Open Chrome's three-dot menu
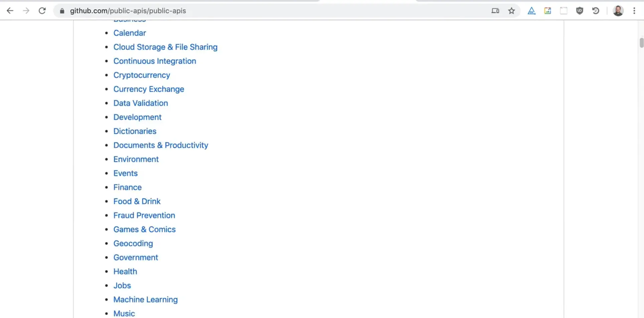 634,11
